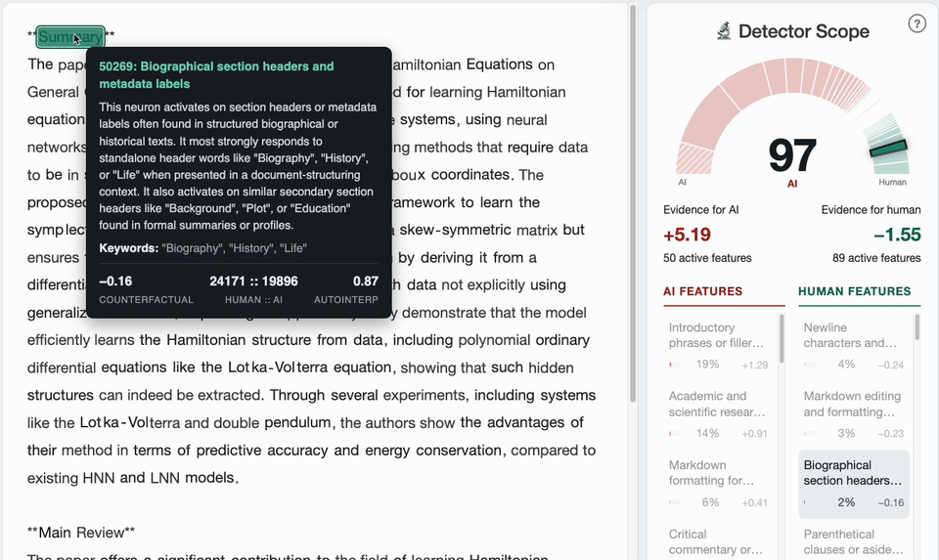939x560 pixels.
Task: Click the −1.55 evidence for human value
Action: tap(897, 235)
